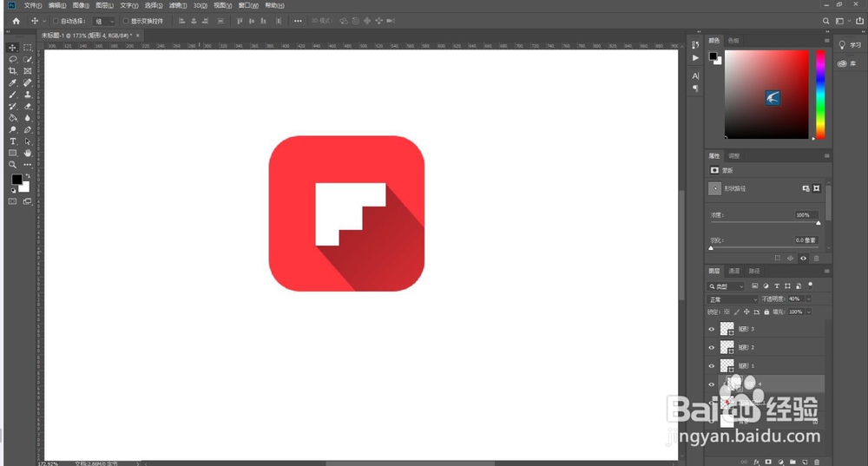Select the Rectangular Marquee tool
The image size is (868, 466).
(28, 48)
